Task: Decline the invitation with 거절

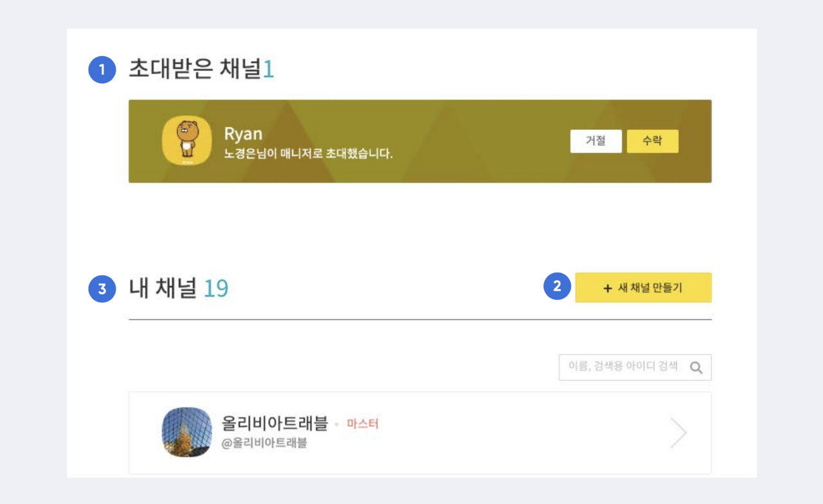Action: pyautogui.click(x=595, y=141)
